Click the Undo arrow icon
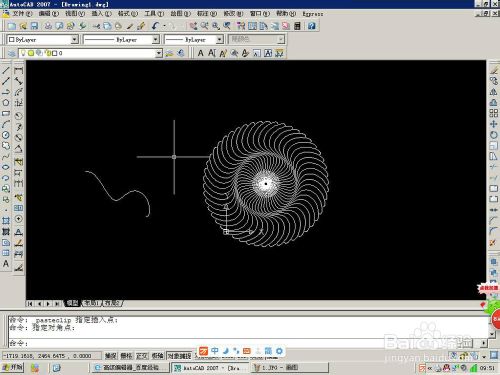The image size is (500, 375). click(155, 26)
